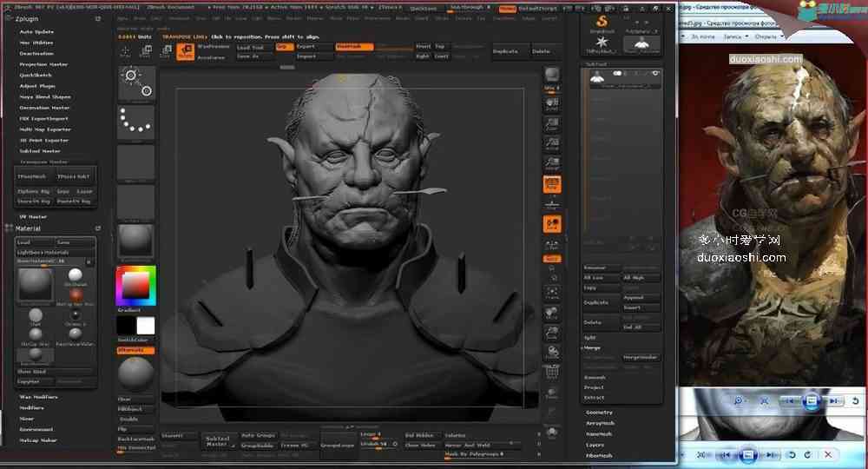Click the Zoom icon on right shelf
Image resolution: width=868 pixels, height=469 pixels.
(552, 124)
